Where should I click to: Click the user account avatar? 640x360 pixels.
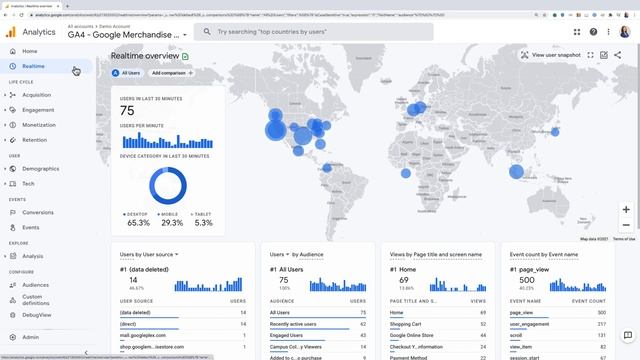coord(624,32)
